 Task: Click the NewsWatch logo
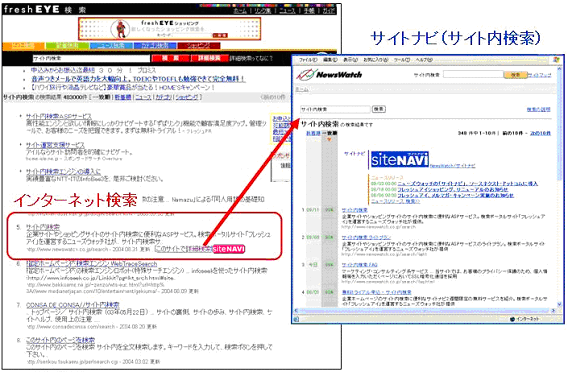point(329,74)
